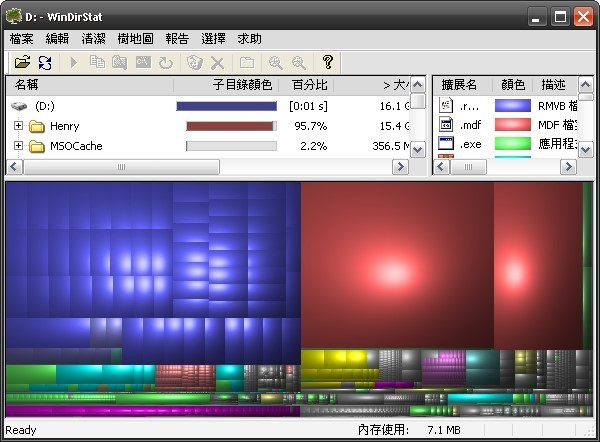
Task: Click the Ready status bar text
Action: [21, 430]
